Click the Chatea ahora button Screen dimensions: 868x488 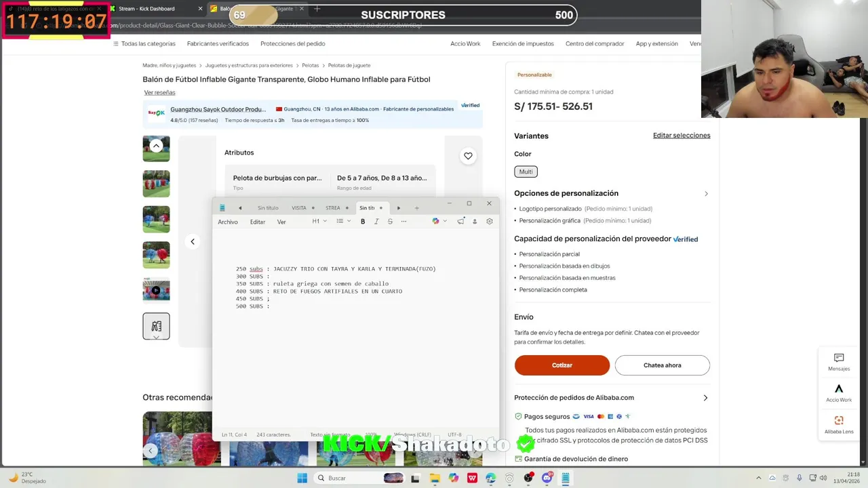point(663,365)
